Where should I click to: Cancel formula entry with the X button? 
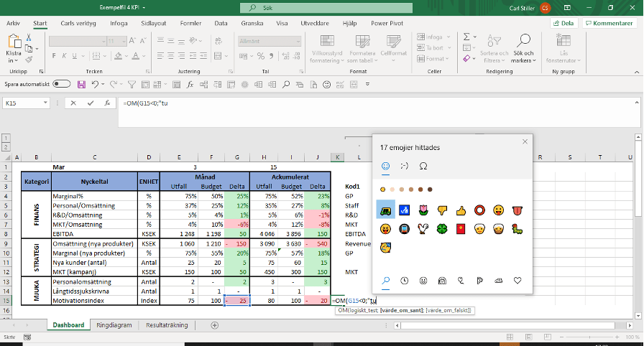tap(73, 103)
